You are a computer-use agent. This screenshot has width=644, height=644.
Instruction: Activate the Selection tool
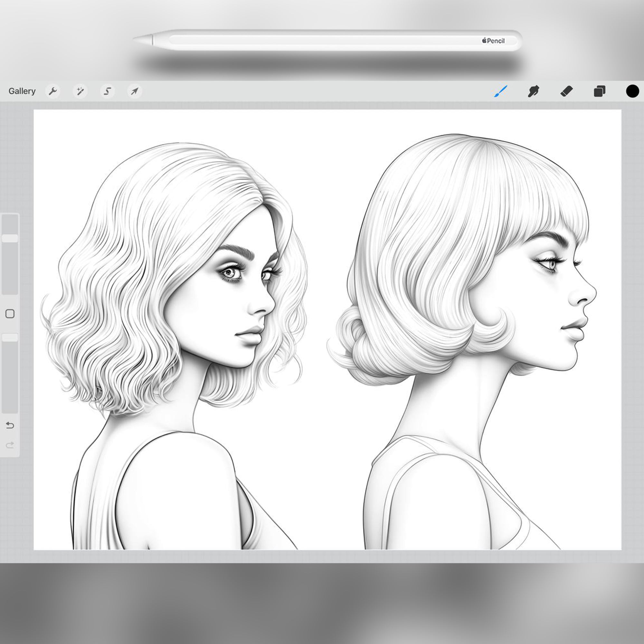click(x=107, y=91)
